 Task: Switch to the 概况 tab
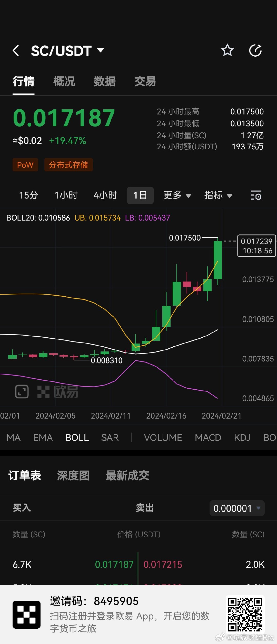tap(64, 82)
